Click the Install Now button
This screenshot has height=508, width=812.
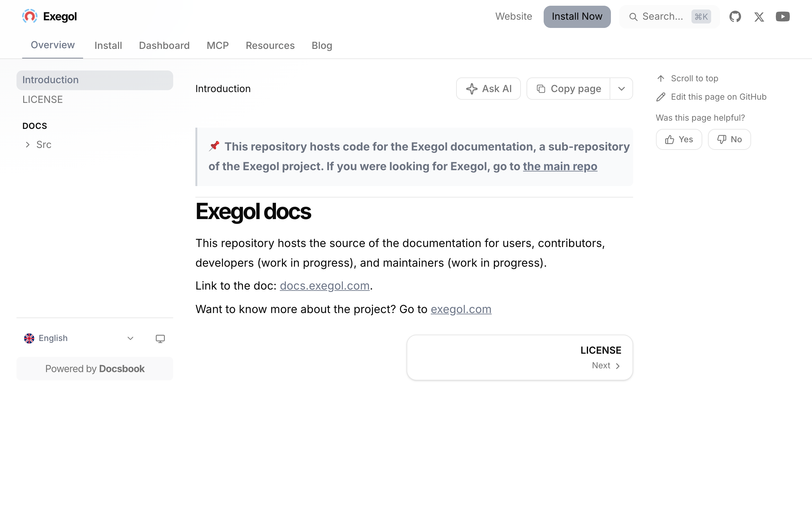coord(577,17)
